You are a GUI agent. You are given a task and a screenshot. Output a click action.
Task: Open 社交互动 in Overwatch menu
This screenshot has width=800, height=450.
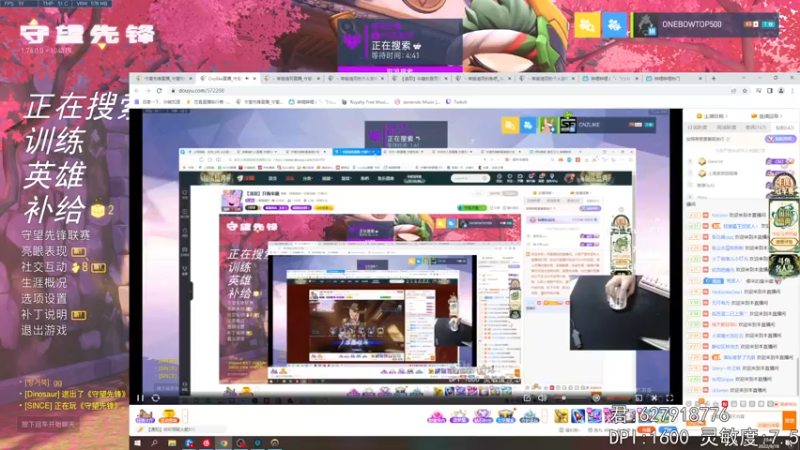(44, 267)
